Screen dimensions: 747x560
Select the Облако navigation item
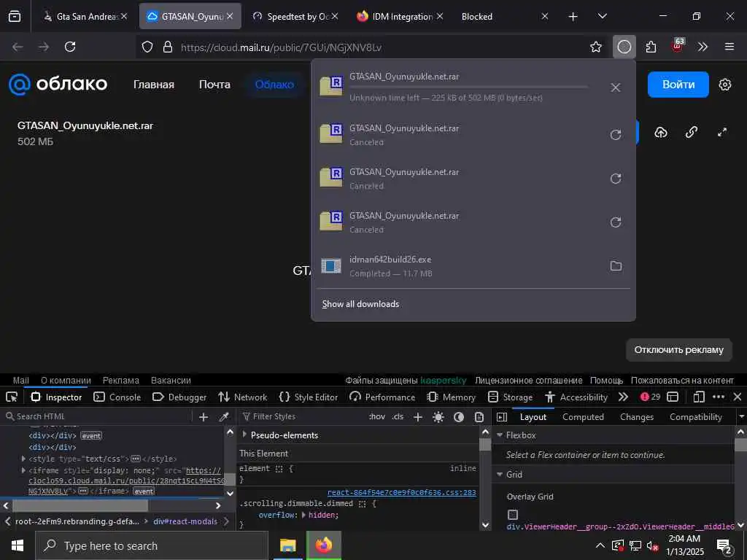(274, 85)
